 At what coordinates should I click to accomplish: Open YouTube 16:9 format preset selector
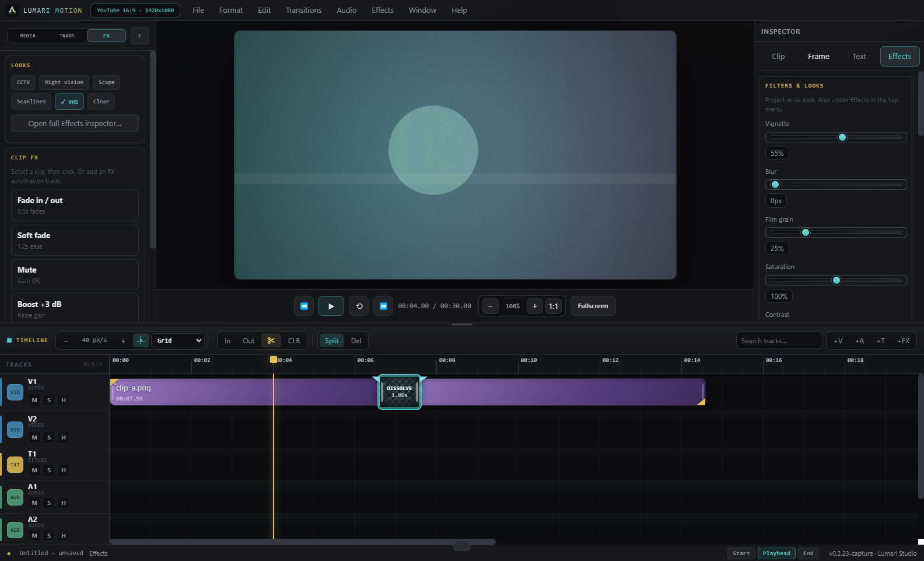[x=135, y=11]
